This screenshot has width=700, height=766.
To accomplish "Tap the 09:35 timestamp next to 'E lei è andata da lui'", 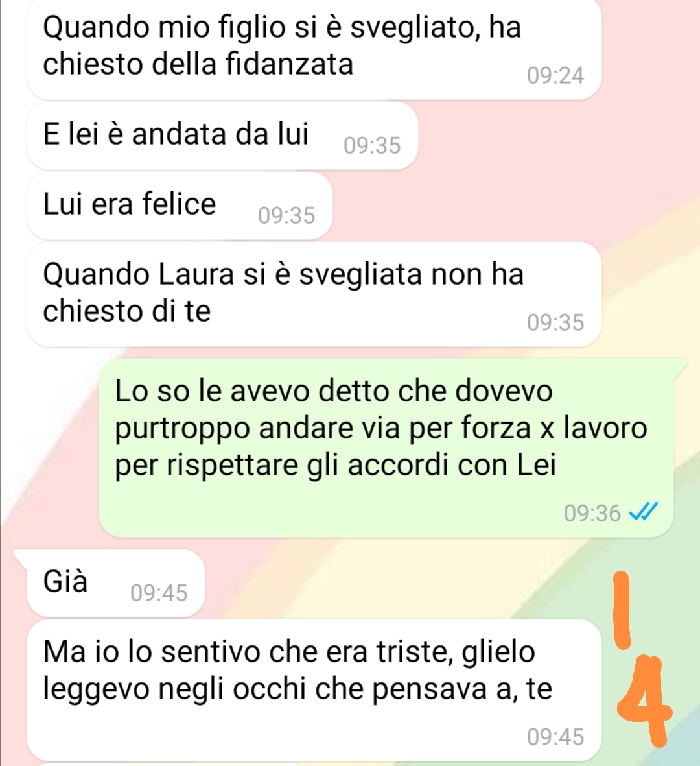I will pyautogui.click(x=373, y=145).
